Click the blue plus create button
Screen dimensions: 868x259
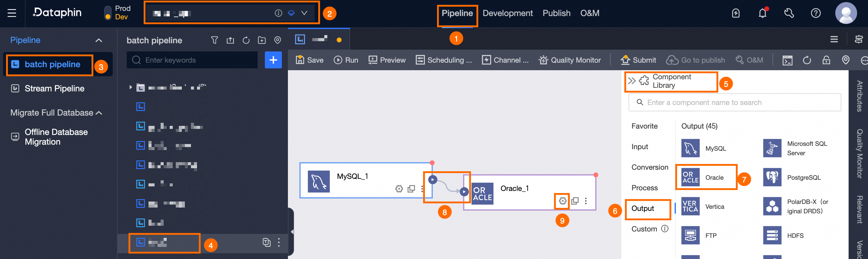(273, 60)
